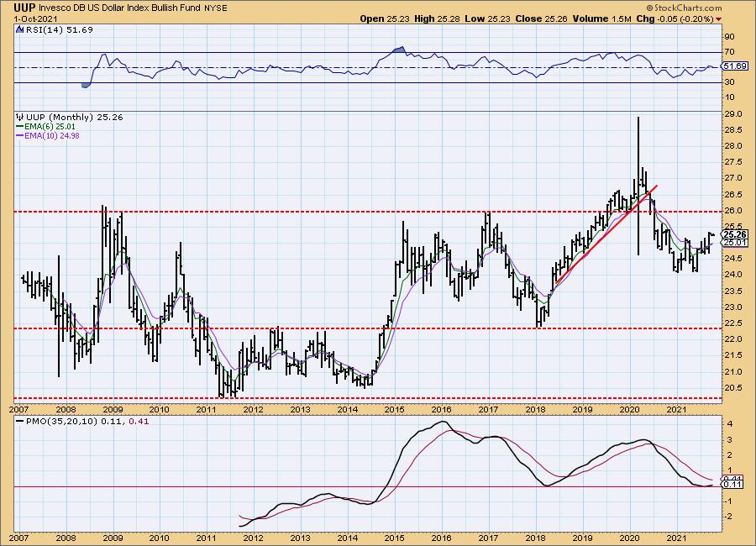Click the solid red rising trendline
The width and height of the screenshot is (756, 546).
606,234
